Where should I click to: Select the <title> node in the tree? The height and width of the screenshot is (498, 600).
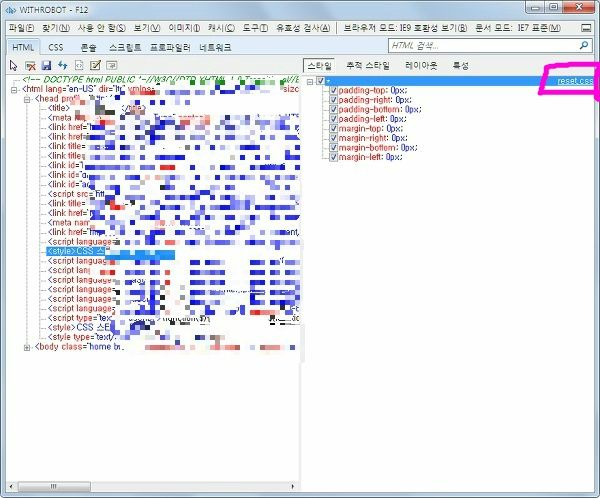pos(59,108)
